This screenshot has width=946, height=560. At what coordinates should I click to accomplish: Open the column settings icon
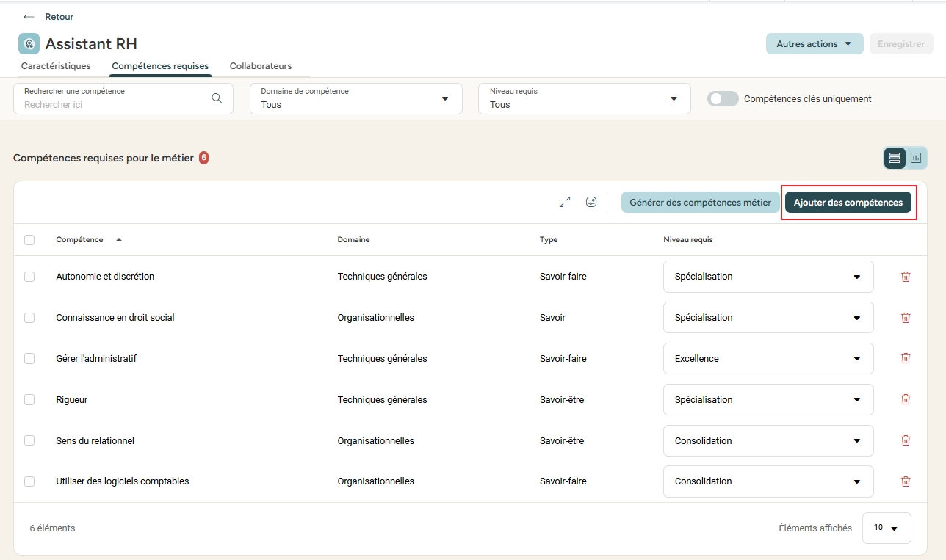pos(591,202)
